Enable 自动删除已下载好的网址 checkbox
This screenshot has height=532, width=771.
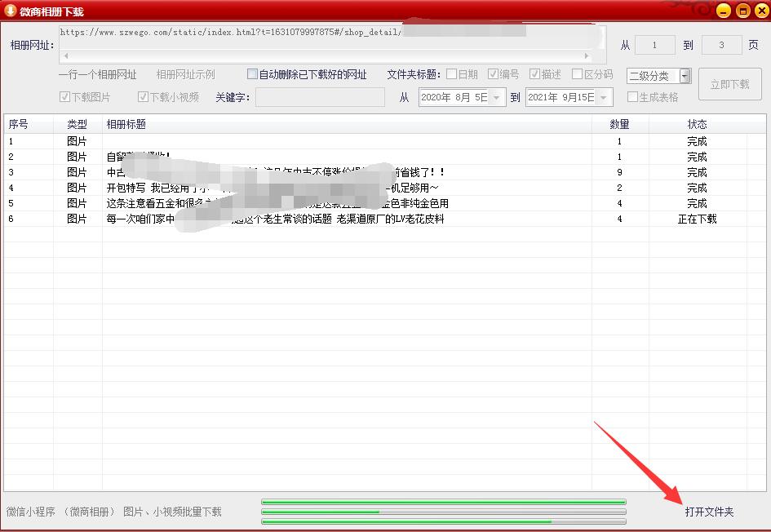(x=253, y=73)
